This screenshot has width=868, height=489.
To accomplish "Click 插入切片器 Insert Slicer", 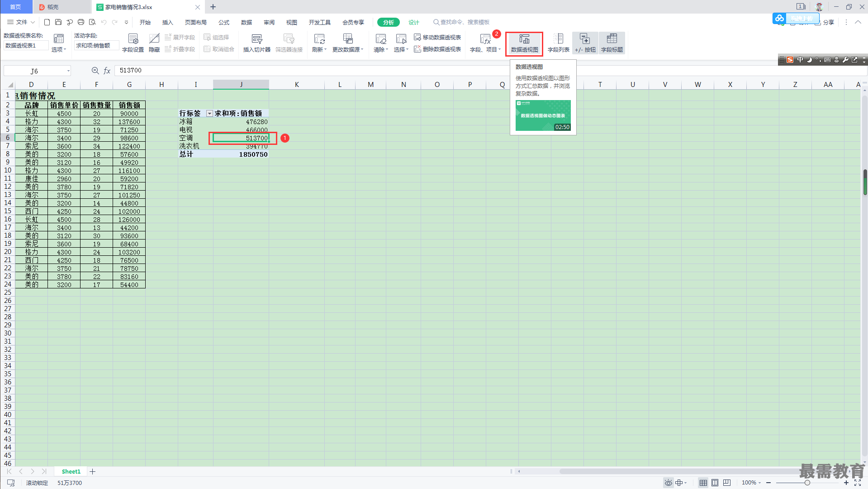I will (256, 43).
